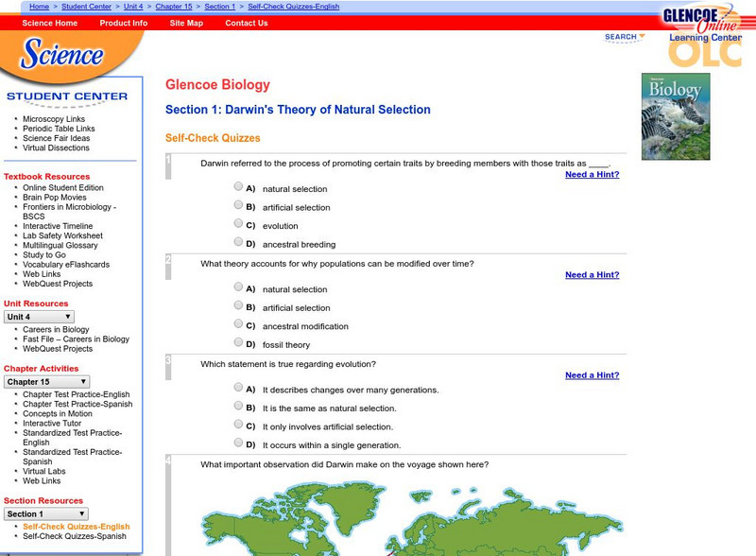This screenshot has height=556, width=756.
Task: Click the Biology textbook cover thumbnail
Action: coord(676,116)
